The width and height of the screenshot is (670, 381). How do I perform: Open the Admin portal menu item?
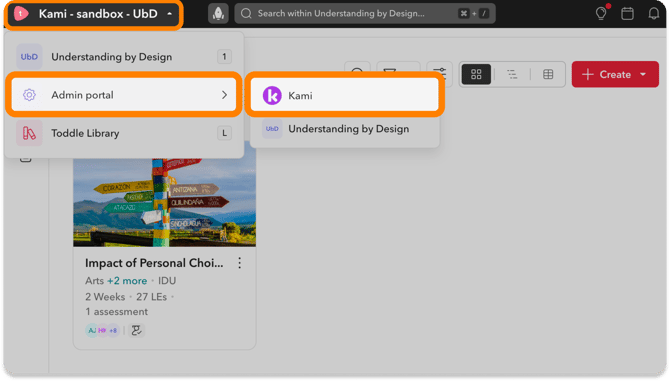(124, 95)
